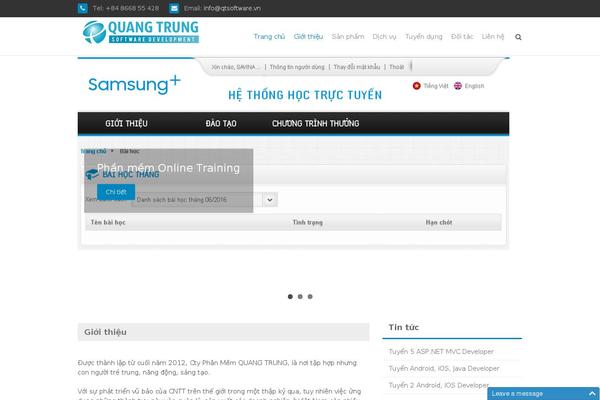Click the email envelope icon
Image resolution: width=600 pixels, height=400 pixels.
point(174,8)
